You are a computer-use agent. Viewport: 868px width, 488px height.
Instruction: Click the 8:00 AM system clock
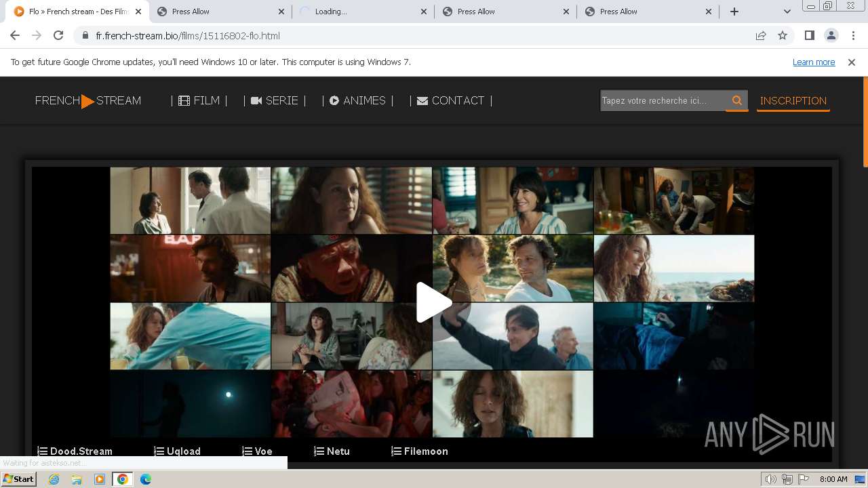[x=833, y=479]
